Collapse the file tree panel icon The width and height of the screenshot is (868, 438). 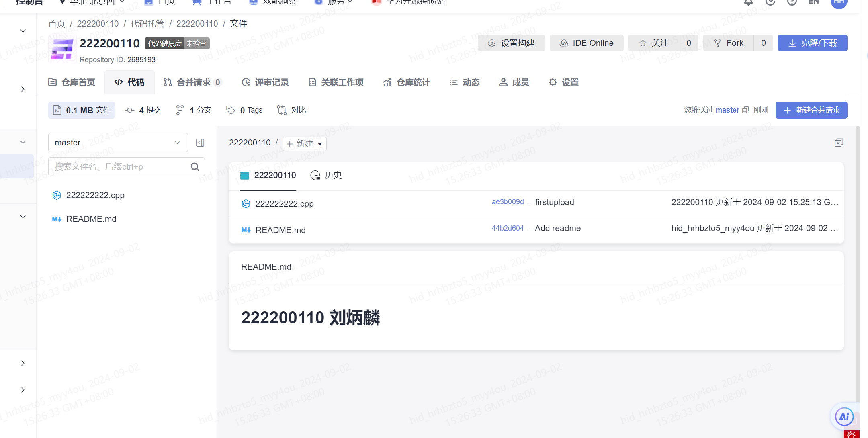[x=200, y=143]
